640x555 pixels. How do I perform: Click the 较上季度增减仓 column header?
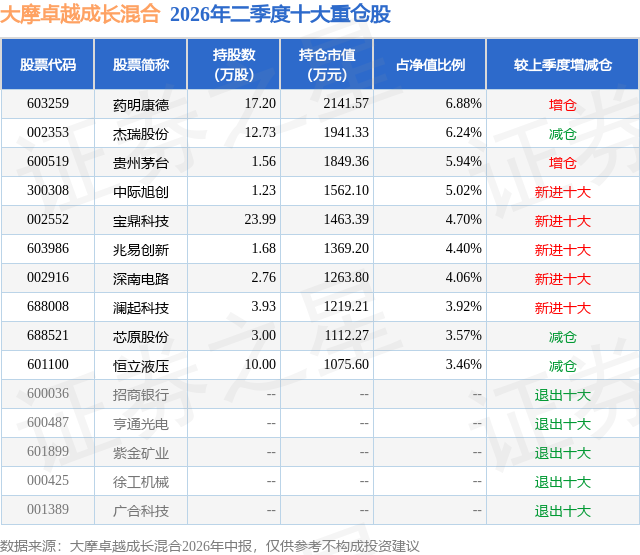[563, 64]
